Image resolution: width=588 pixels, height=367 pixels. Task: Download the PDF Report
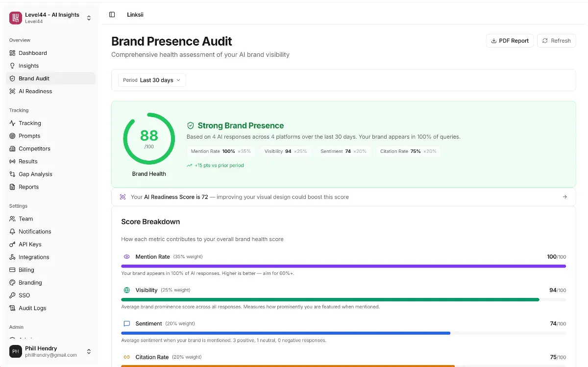click(x=510, y=41)
